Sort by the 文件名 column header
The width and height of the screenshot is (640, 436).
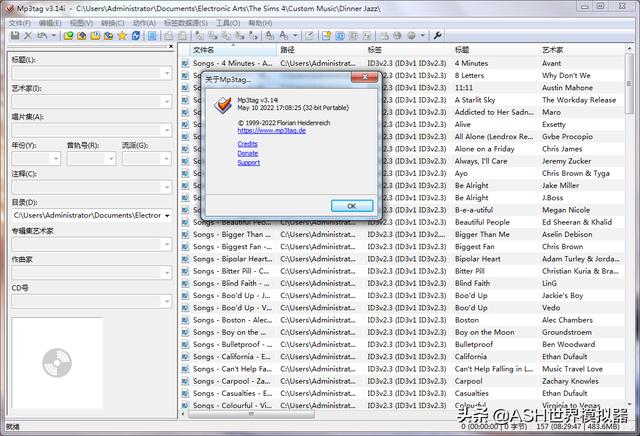tap(233, 50)
